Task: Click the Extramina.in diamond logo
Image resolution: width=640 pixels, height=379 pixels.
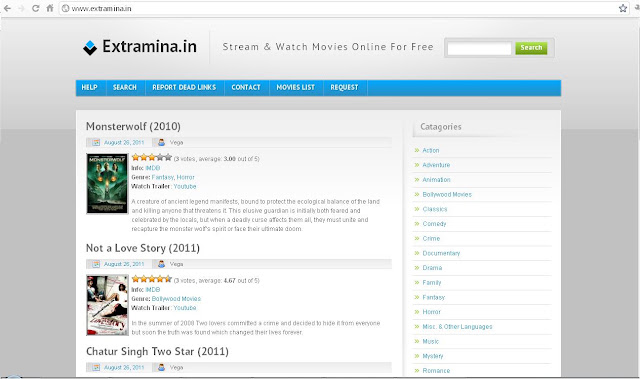Action: [90, 48]
